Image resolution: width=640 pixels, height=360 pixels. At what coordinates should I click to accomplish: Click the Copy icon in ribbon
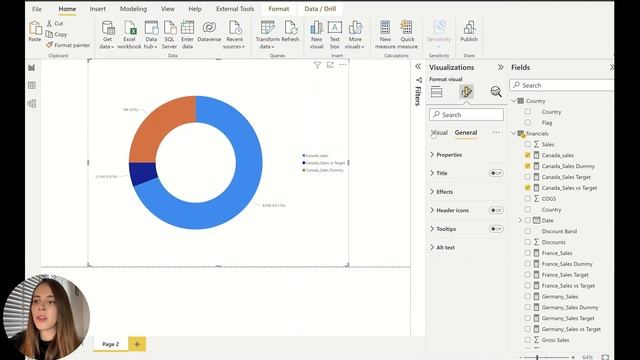pos(49,34)
